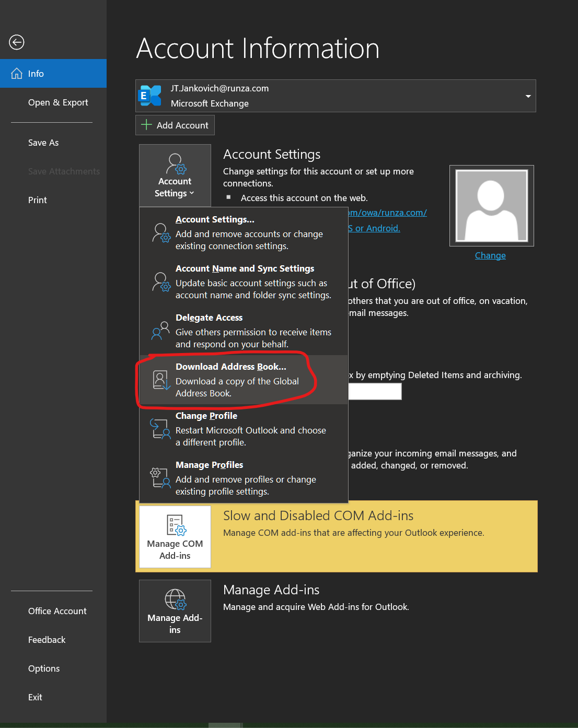Click the Manage COM Add-ins list icon

point(176,525)
